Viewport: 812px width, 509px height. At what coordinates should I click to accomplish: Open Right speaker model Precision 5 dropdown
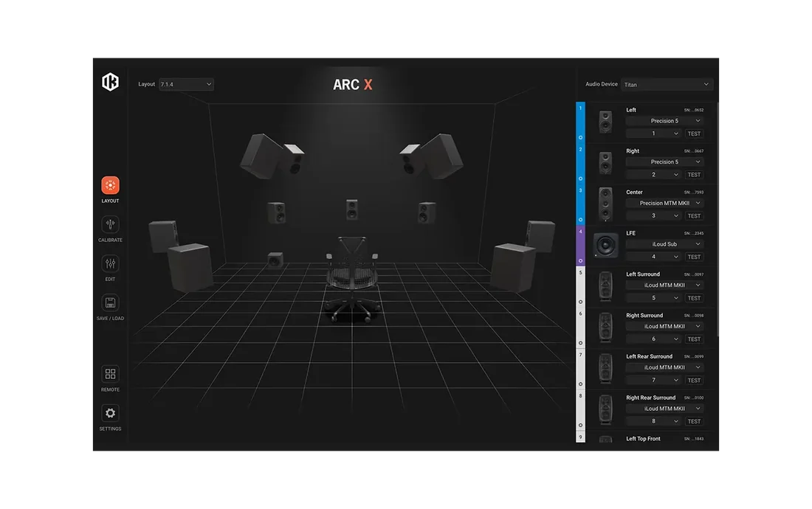pos(664,162)
